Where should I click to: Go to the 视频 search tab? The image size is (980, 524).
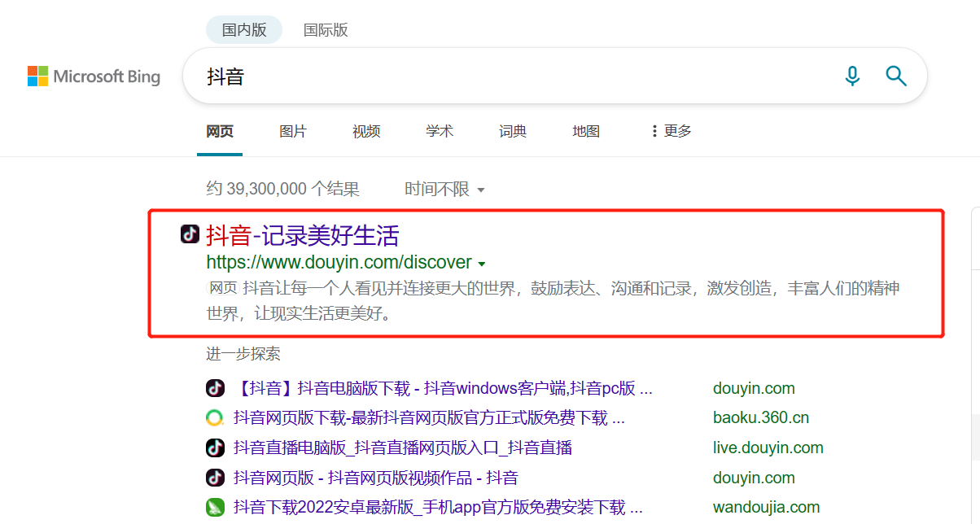pyautogui.click(x=366, y=131)
